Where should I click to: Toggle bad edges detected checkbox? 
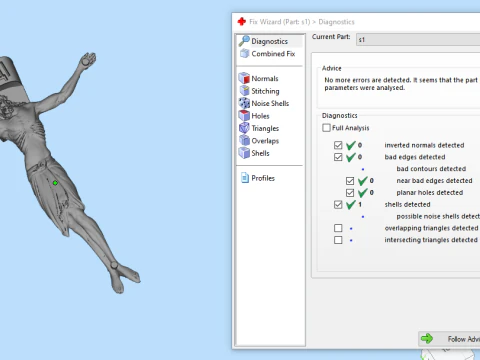coord(338,157)
